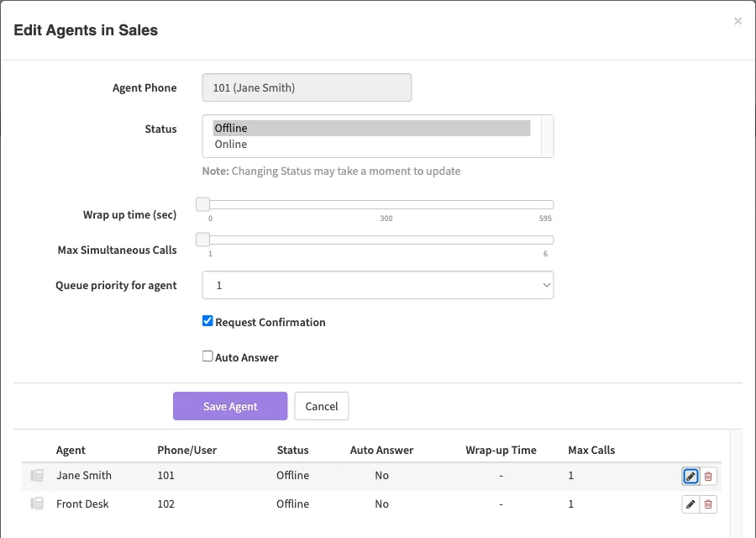Image resolution: width=756 pixels, height=538 pixels.
Task: Click the Wrap up time slider handle
Action: pyautogui.click(x=203, y=204)
